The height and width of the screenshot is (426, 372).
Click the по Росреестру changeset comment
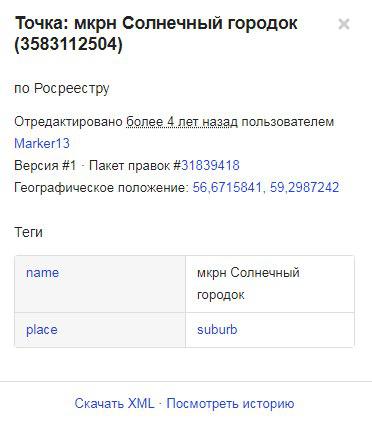coord(62,89)
